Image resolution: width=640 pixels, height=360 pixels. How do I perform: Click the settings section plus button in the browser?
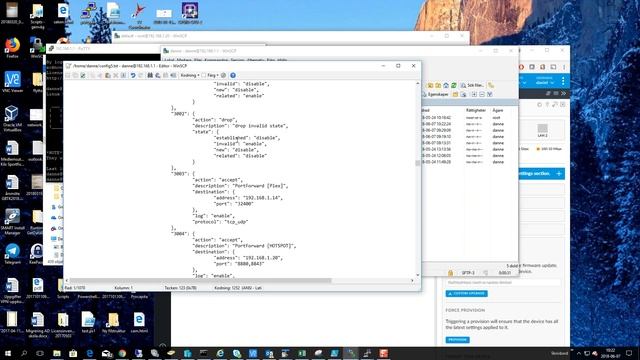(x=559, y=173)
